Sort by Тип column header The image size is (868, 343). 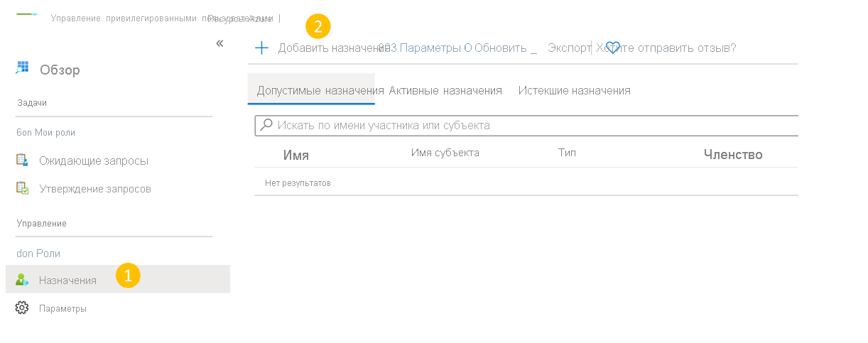[567, 153]
